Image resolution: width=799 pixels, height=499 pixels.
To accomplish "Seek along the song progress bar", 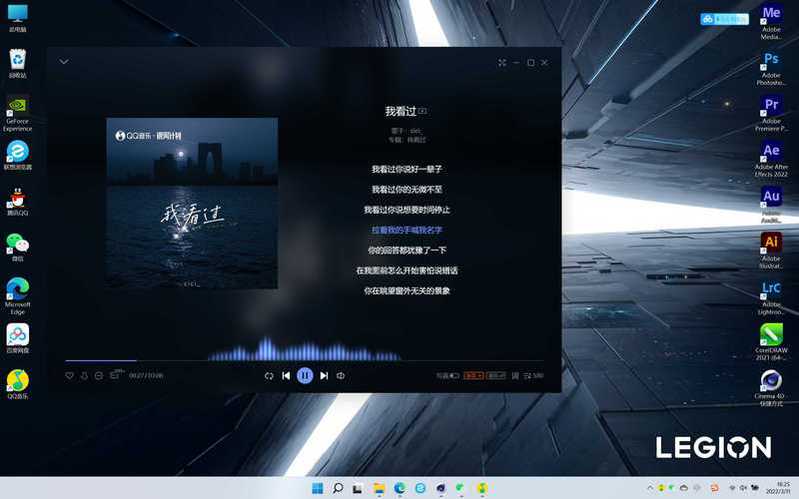I will (304, 360).
